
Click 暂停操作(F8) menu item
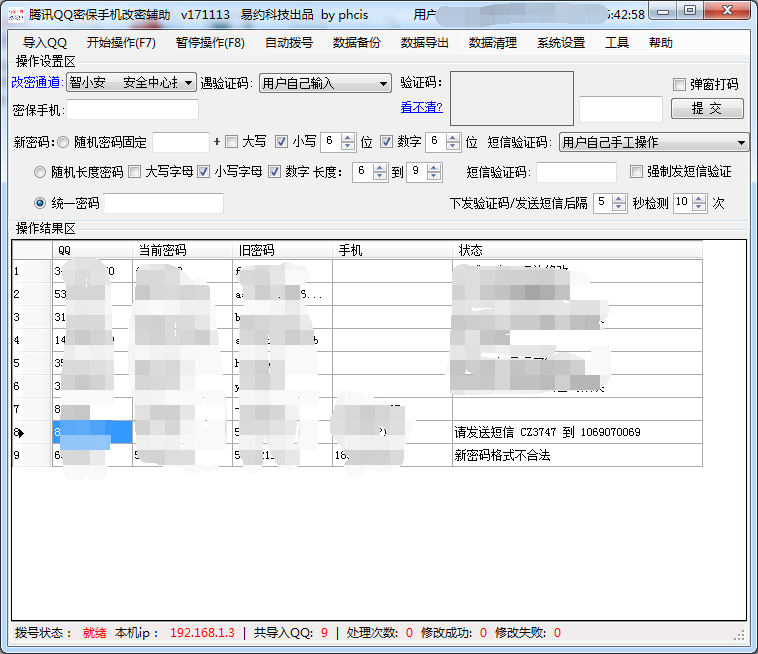(210, 43)
